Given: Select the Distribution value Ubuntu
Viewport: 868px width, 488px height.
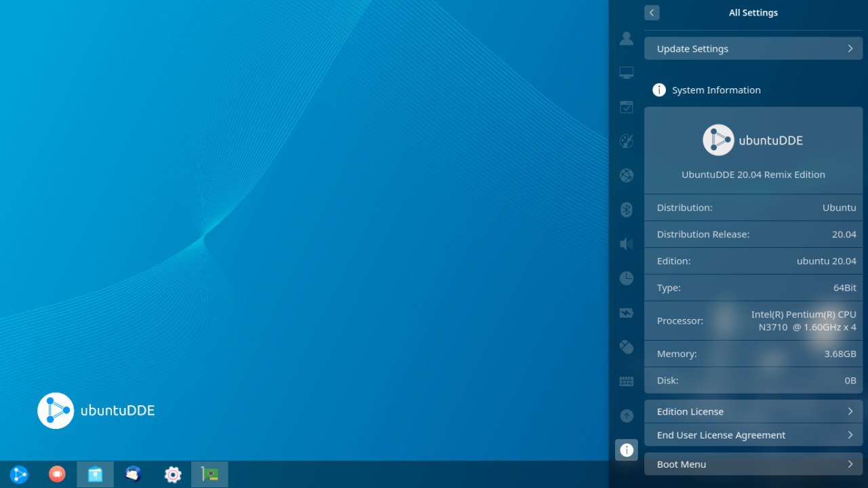Looking at the screenshot, I should click(x=840, y=208).
